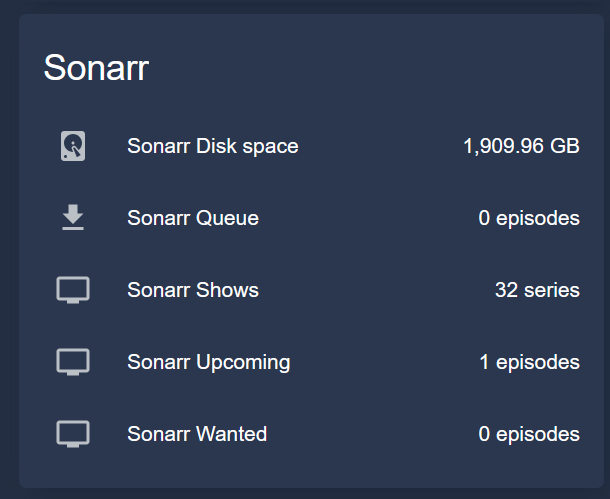Click the monitor icon next to Sonarr Upcoming
Screen dimensions: 610x499
73,362
